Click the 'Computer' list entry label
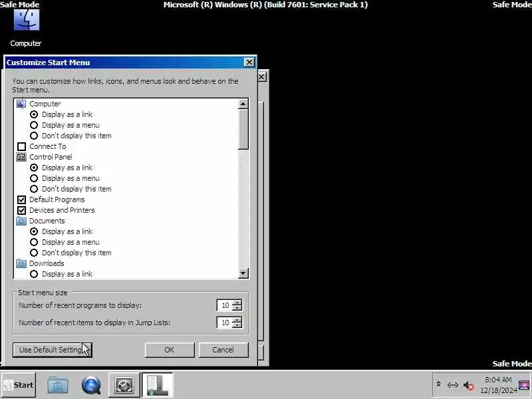532x399 pixels. 45,104
